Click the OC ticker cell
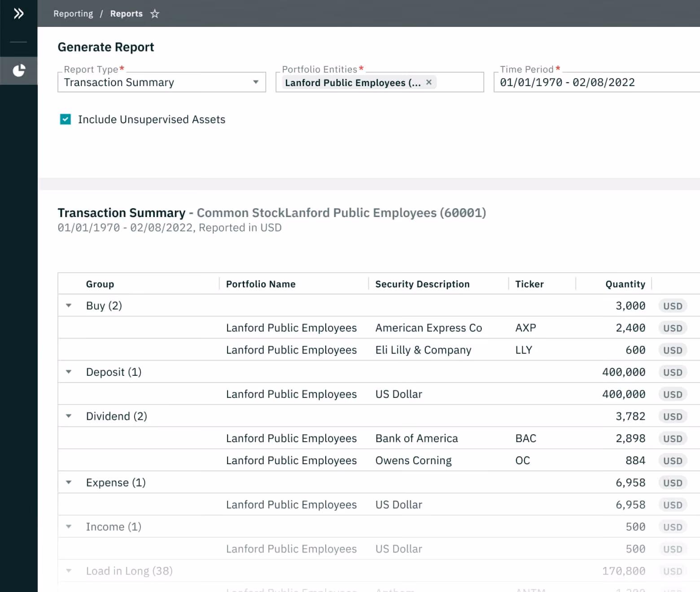This screenshot has height=592, width=700. [x=523, y=461]
